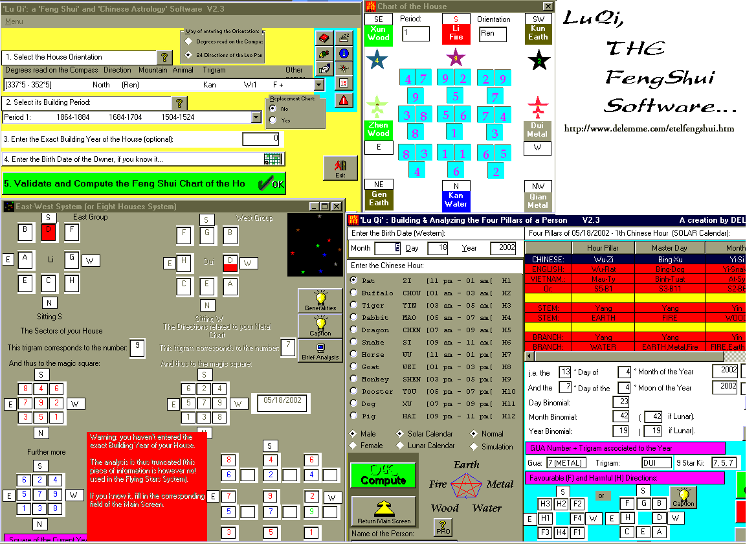Click the calendar 15 icon button
The image size is (756, 544).
(344, 84)
